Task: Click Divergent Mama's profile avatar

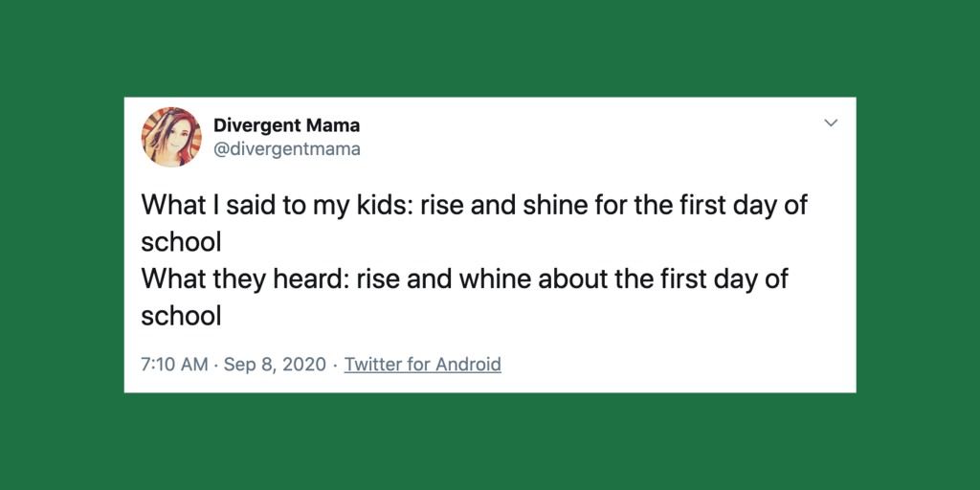Action: click(x=171, y=137)
